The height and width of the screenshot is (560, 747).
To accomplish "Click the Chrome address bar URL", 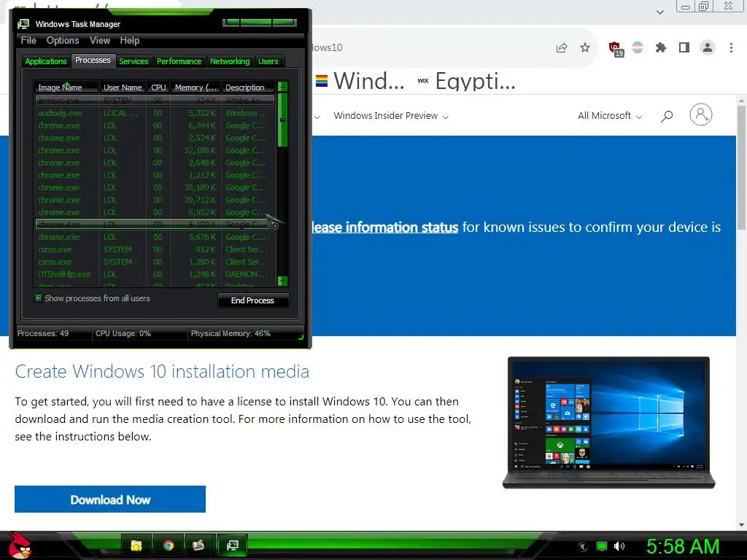I will [327, 47].
